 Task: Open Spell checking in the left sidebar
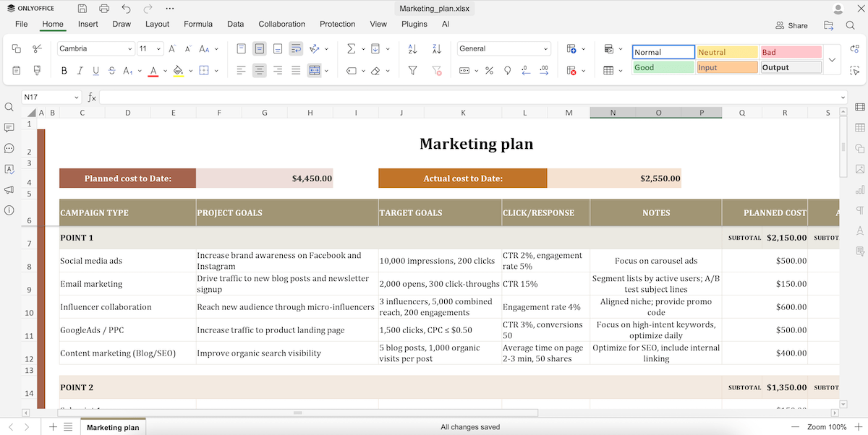click(9, 168)
